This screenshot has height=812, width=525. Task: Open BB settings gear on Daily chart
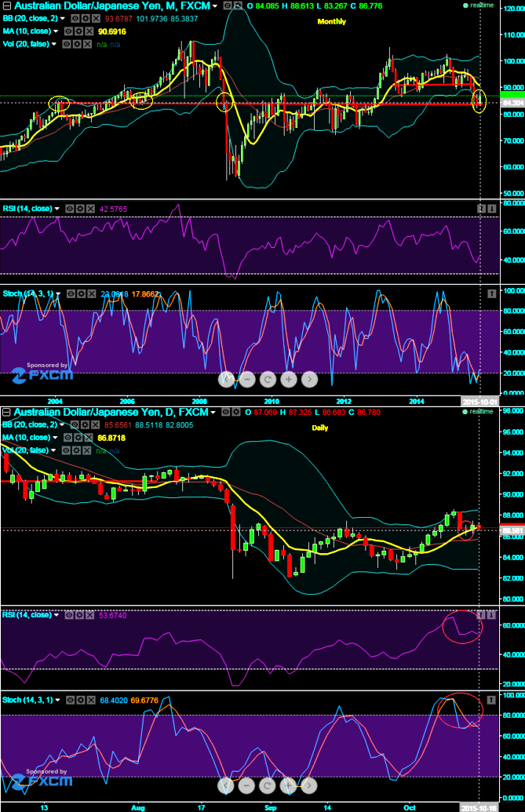click(x=86, y=424)
